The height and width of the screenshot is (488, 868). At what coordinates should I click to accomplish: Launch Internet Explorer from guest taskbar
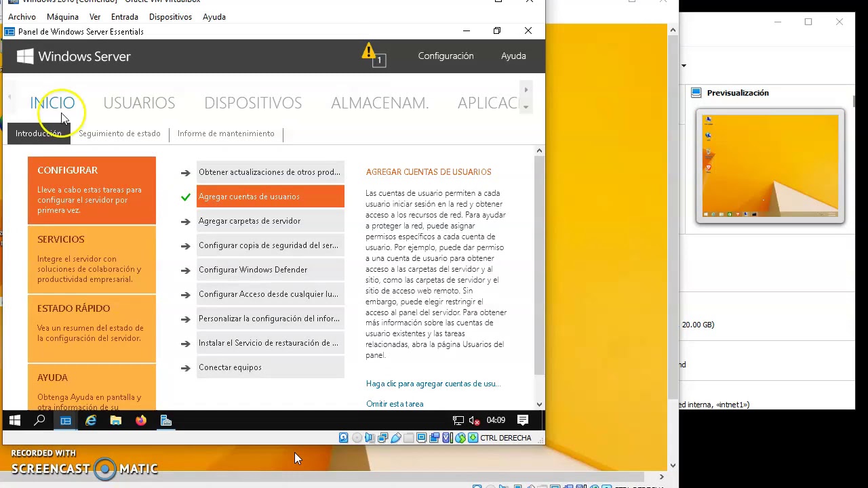click(x=91, y=421)
